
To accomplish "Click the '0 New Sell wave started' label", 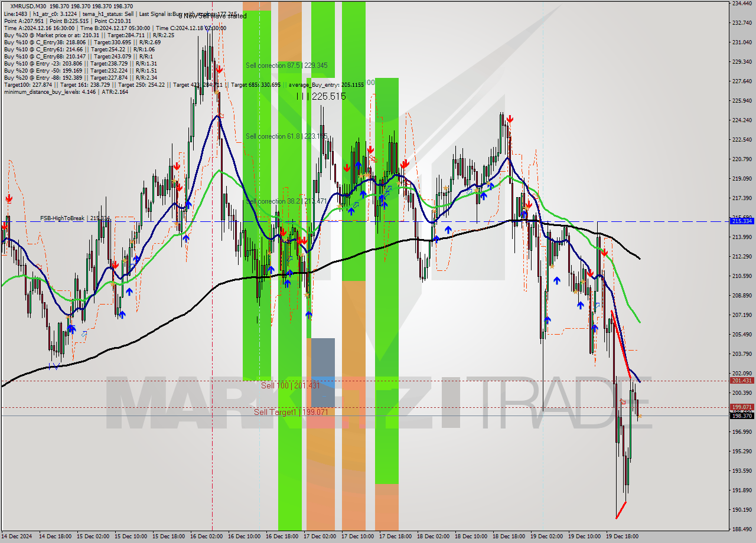I will click(x=213, y=16).
